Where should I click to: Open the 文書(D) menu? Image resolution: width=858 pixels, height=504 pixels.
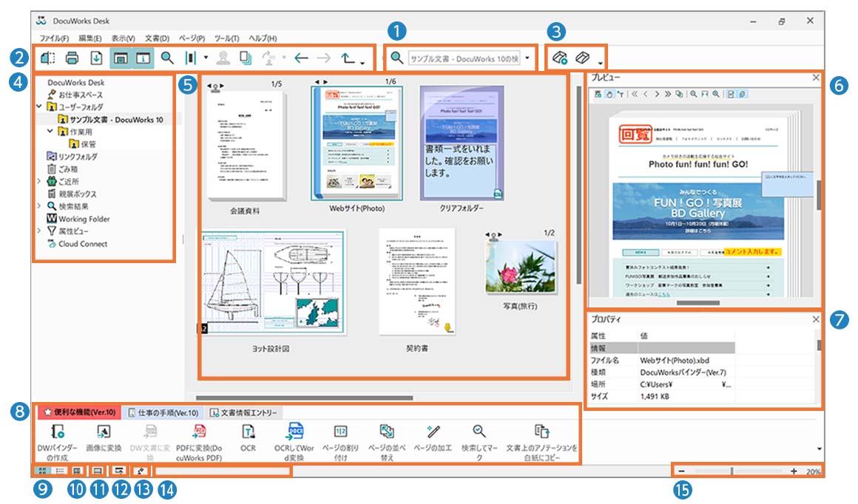[157, 38]
